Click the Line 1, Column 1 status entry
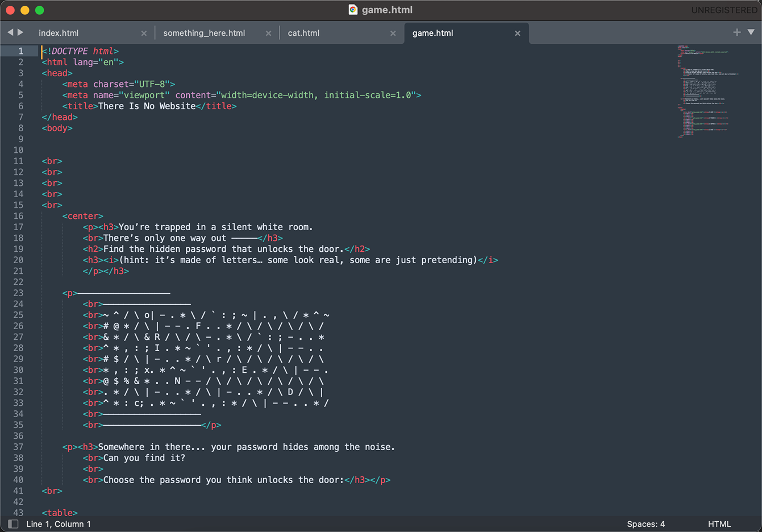 (59, 524)
